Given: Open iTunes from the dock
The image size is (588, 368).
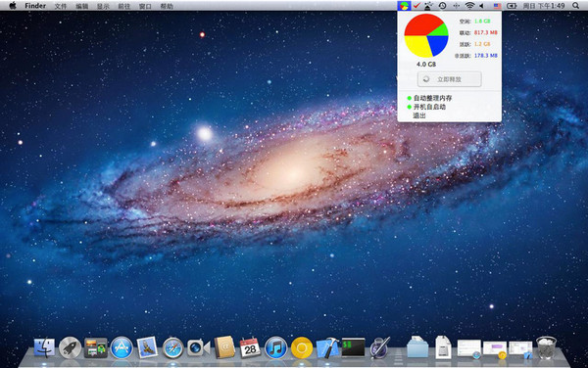Looking at the screenshot, I should (276, 348).
